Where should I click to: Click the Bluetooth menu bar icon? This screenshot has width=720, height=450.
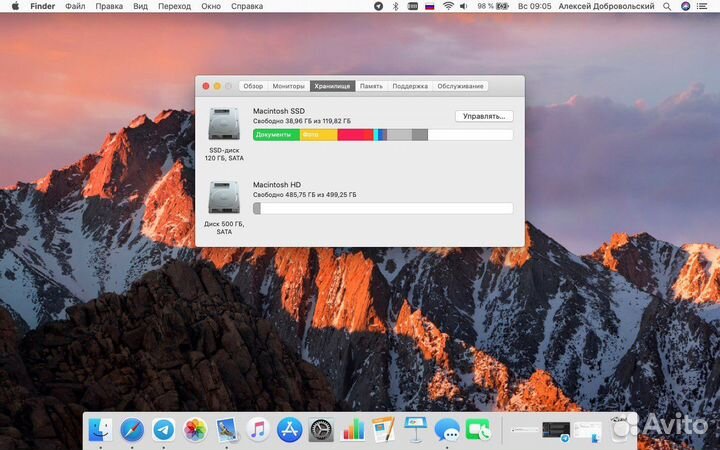(x=395, y=6)
